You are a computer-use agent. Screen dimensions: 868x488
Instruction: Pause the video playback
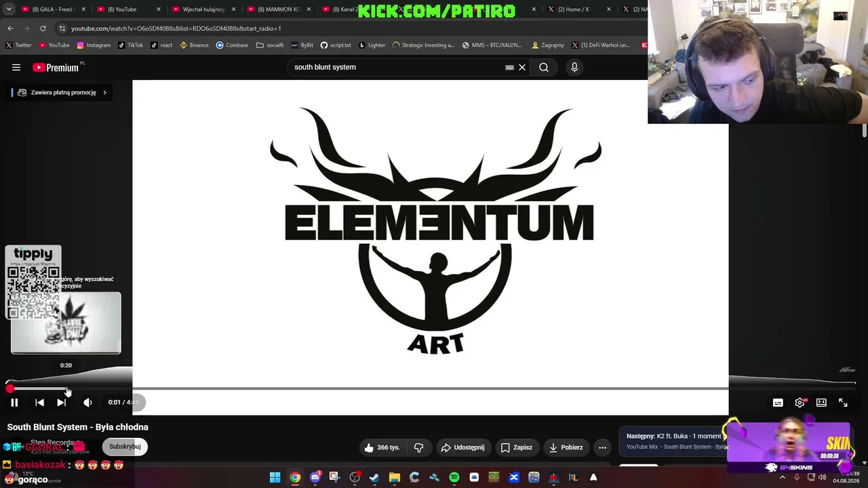pos(14,403)
